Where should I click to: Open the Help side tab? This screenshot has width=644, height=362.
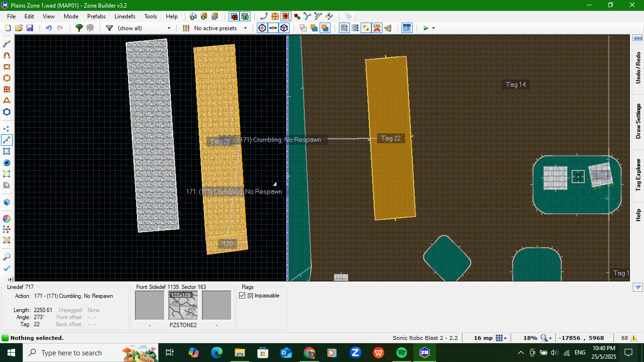pos(638,214)
